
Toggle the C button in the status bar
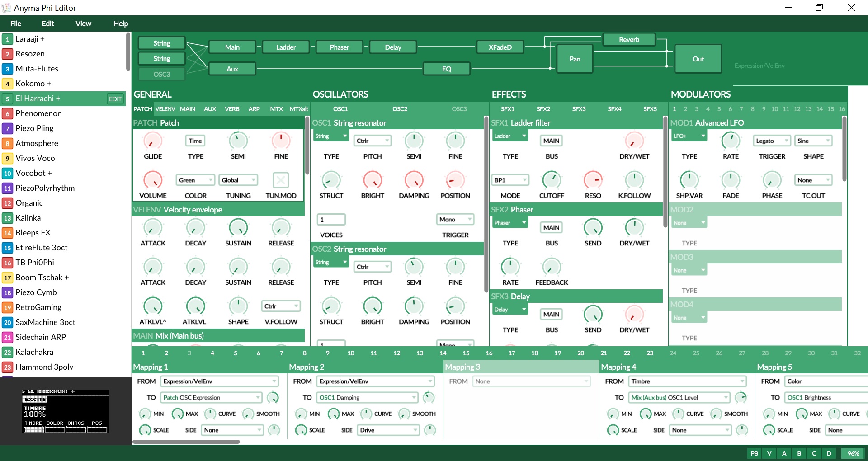[814, 453]
